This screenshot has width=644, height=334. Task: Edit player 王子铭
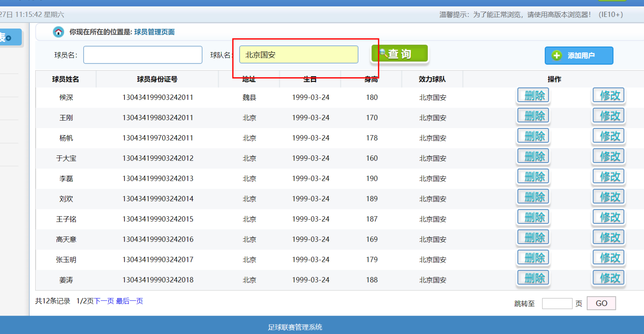pyautogui.click(x=609, y=217)
